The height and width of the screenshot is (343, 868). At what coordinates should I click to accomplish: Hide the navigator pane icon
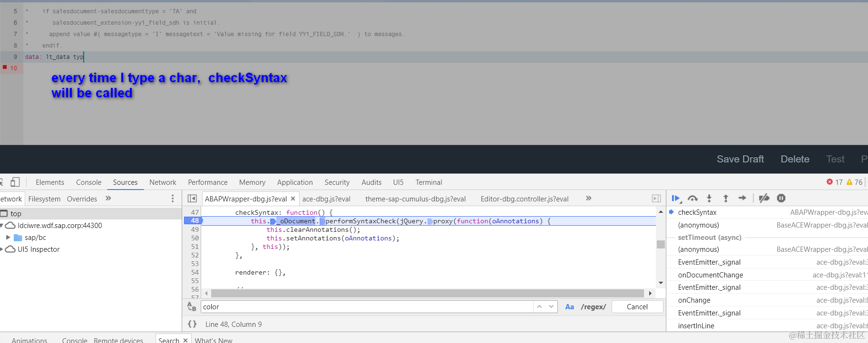click(x=192, y=199)
